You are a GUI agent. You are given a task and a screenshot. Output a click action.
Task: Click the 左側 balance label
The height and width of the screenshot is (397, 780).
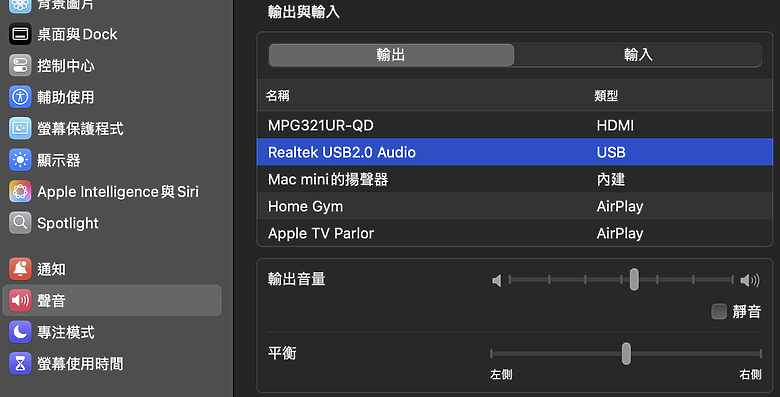pyautogui.click(x=501, y=374)
